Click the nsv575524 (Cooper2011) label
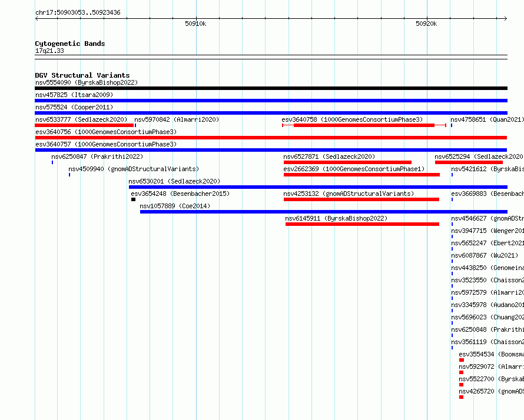Image resolution: width=524 pixels, height=420 pixels. (74, 107)
